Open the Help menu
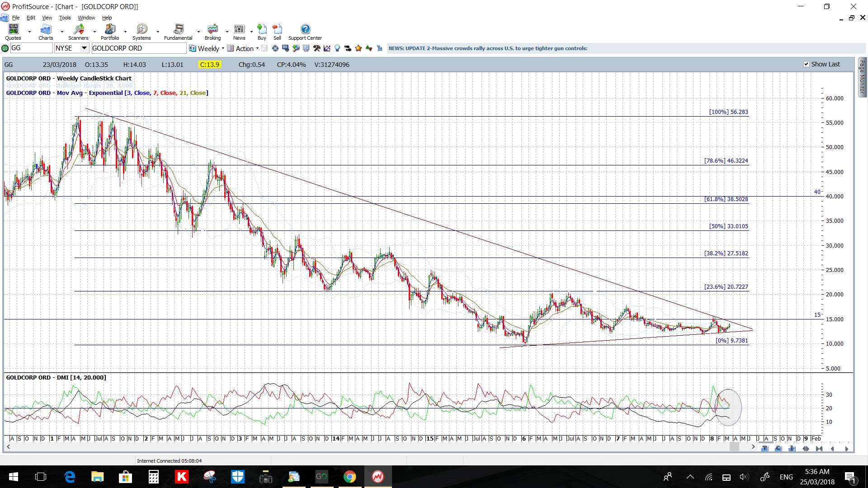The width and height of the screenshot is (868, 488). [x=107, y=18]
